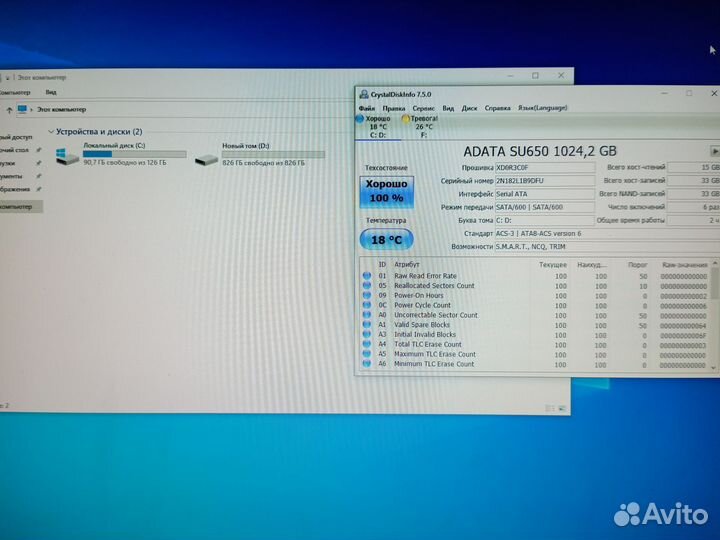Click the Прошивка field XD0R3C0F
720x540 pixels.
click(x=545, y=168)
